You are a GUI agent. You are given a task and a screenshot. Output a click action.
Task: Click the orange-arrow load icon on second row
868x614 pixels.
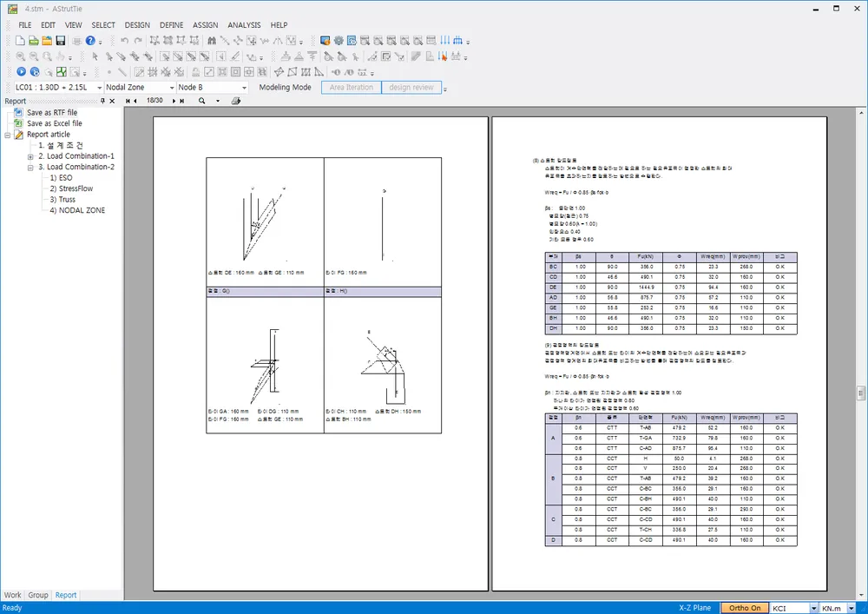[x=443, y=56]
